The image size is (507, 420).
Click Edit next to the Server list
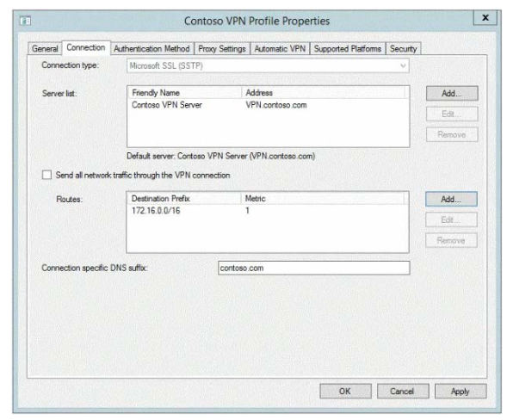click(x=452, y=114)
